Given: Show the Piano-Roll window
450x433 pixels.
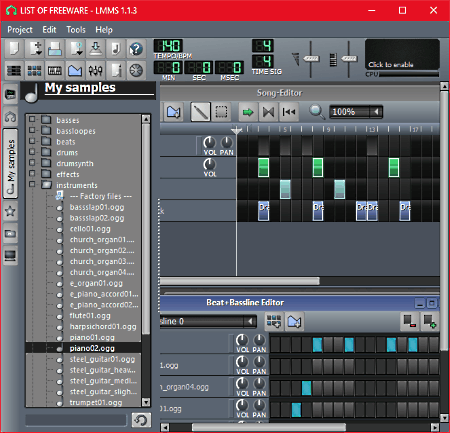Looking at the screenshot, I should [55, 70].
